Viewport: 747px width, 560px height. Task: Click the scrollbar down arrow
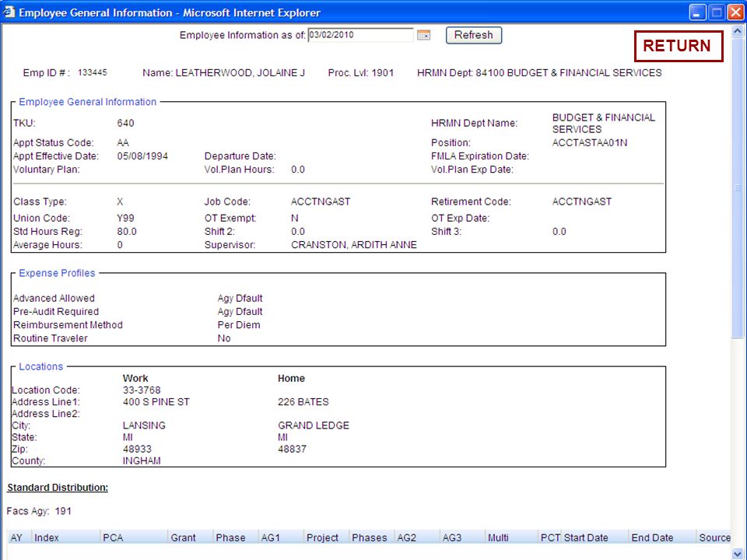click(x=737, y=555)
